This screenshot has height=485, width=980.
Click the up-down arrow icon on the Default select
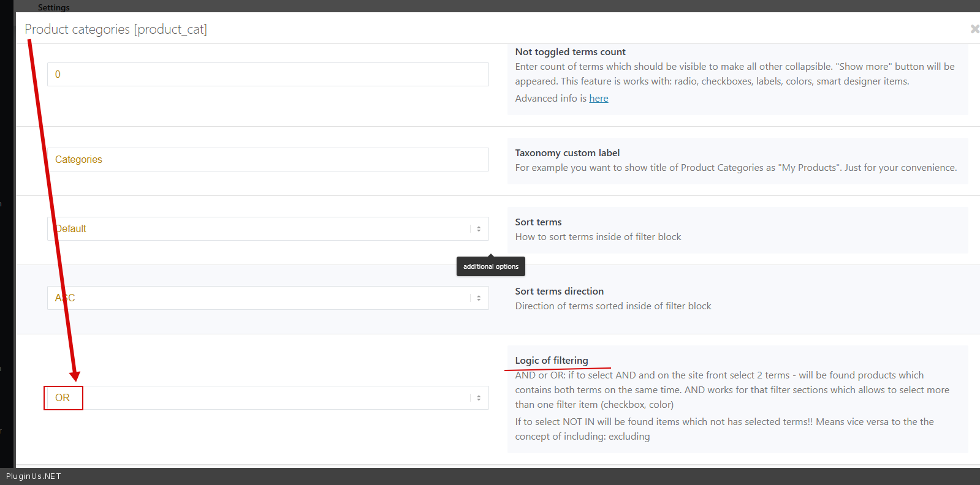click(x=479, y=229)
